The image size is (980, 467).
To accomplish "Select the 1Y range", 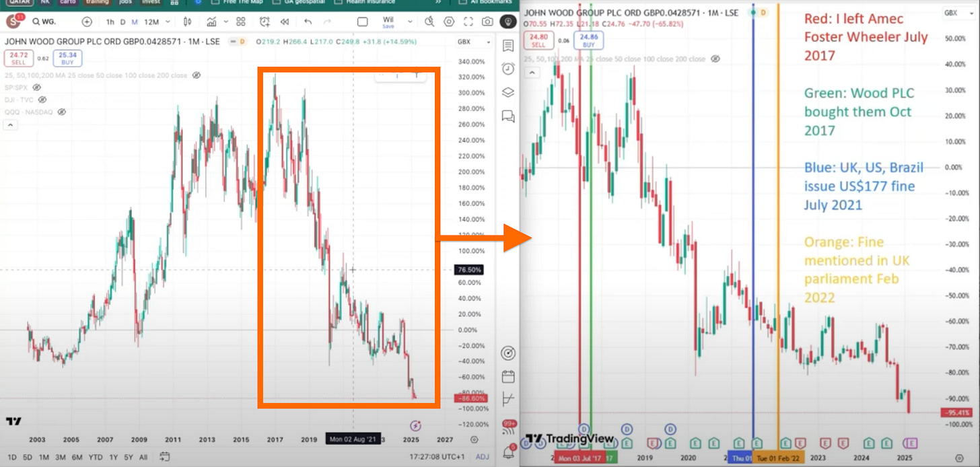I will [114, 457].
